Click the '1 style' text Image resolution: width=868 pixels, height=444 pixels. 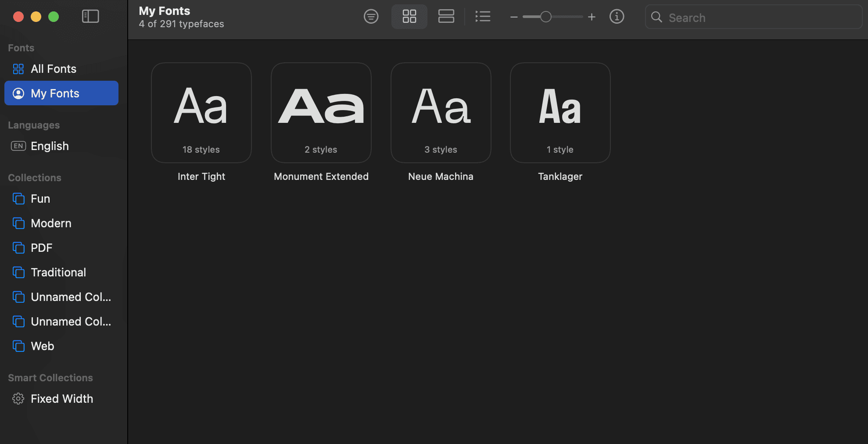tap(560, 150)
